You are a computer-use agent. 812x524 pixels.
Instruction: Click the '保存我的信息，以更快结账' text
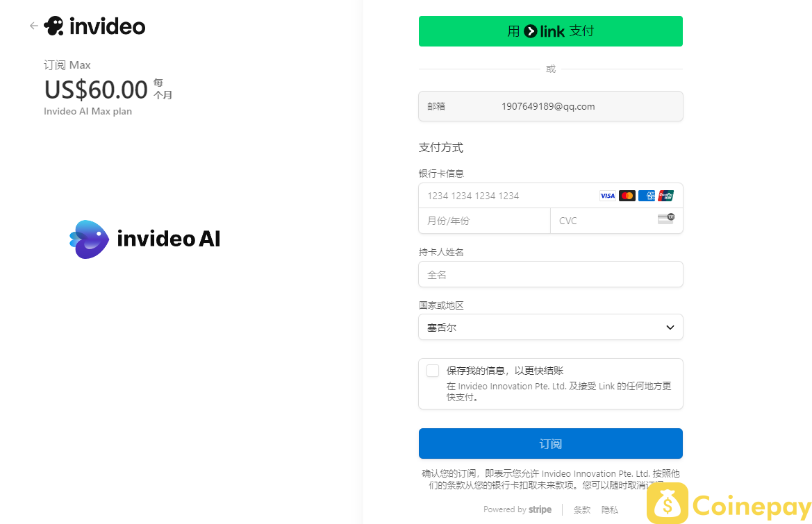click(x=505, y=371)
